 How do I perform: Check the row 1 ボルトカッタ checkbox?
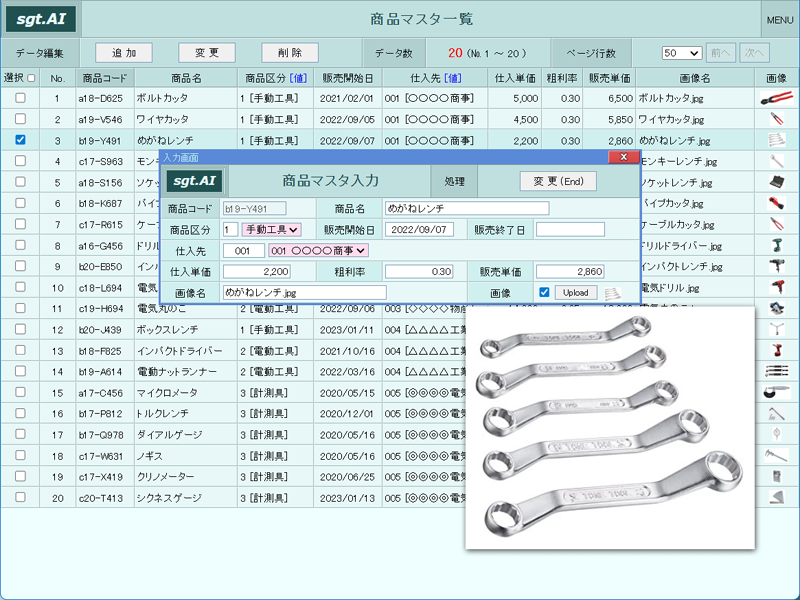pyautogui.click(x=20, y=97)
